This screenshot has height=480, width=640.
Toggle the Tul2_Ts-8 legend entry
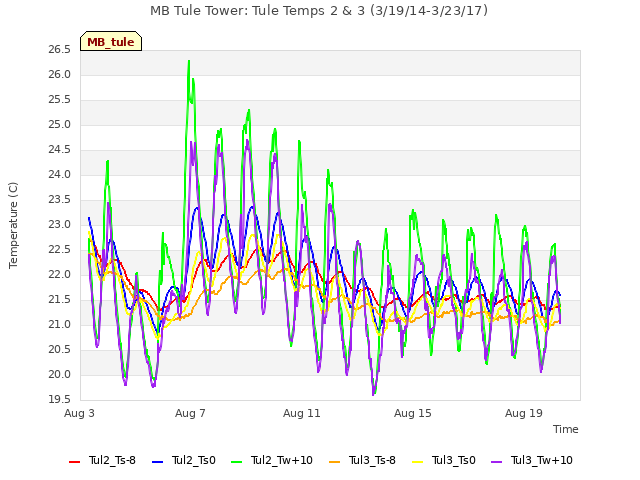(x=102, y=461)
